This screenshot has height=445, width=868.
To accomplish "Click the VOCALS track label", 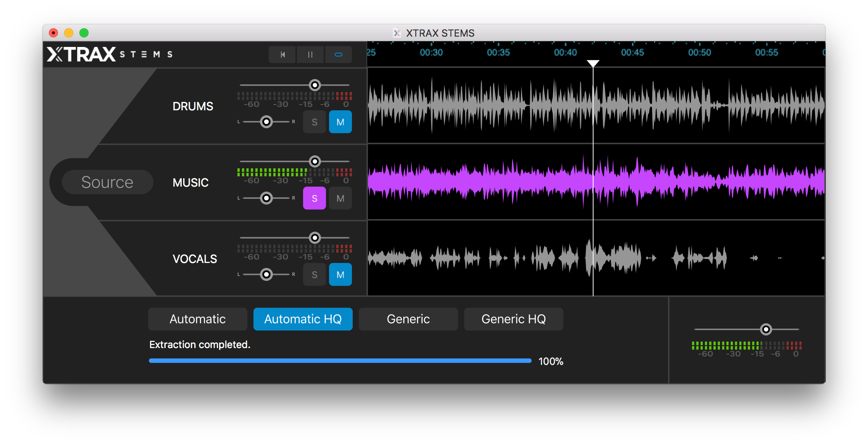I will (195, 259).
